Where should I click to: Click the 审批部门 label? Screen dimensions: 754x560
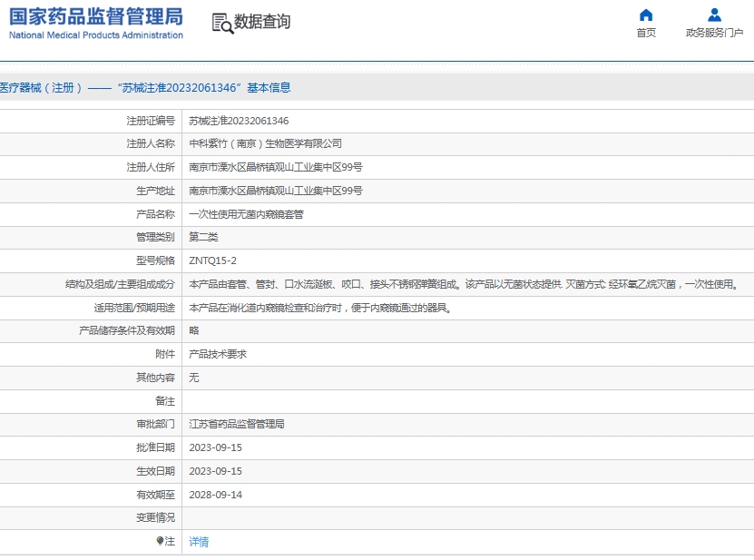155,423
